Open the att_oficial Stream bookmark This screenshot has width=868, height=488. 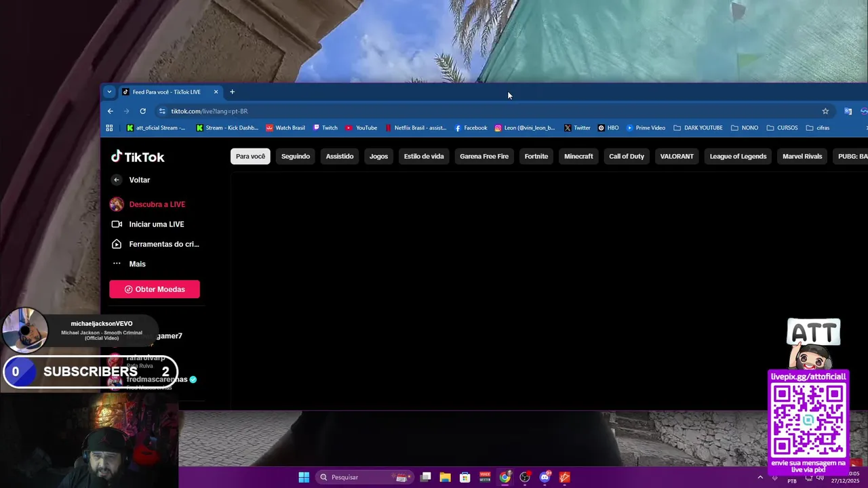click(x=156, y=128)
